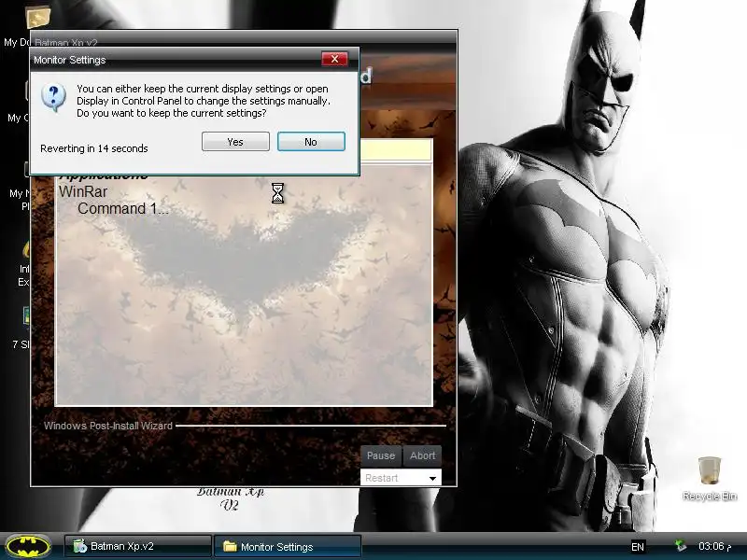Click the taskbar clock 03:06
The image size is (747, 560).
tap(714, 546)
